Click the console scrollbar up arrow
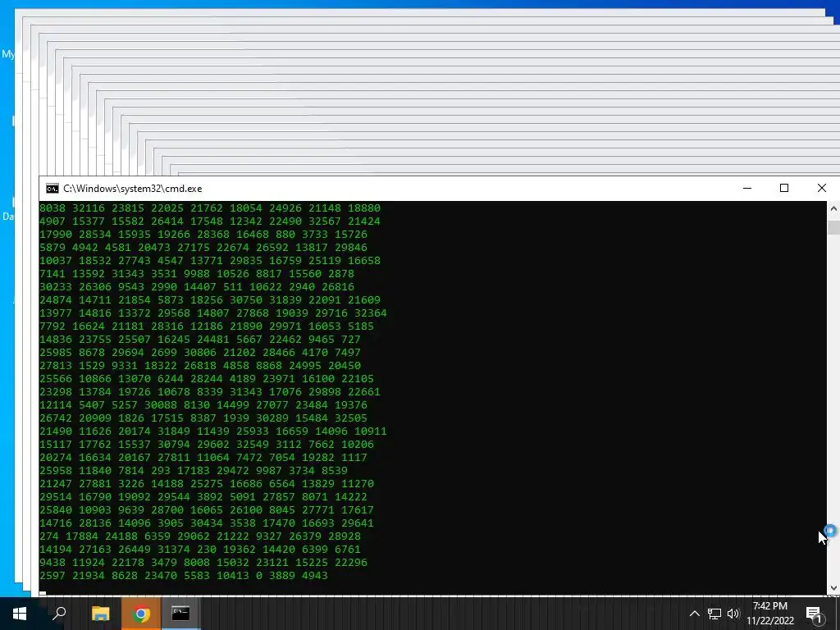This screenshot has height=630, width=840. [x=833, y=208]
